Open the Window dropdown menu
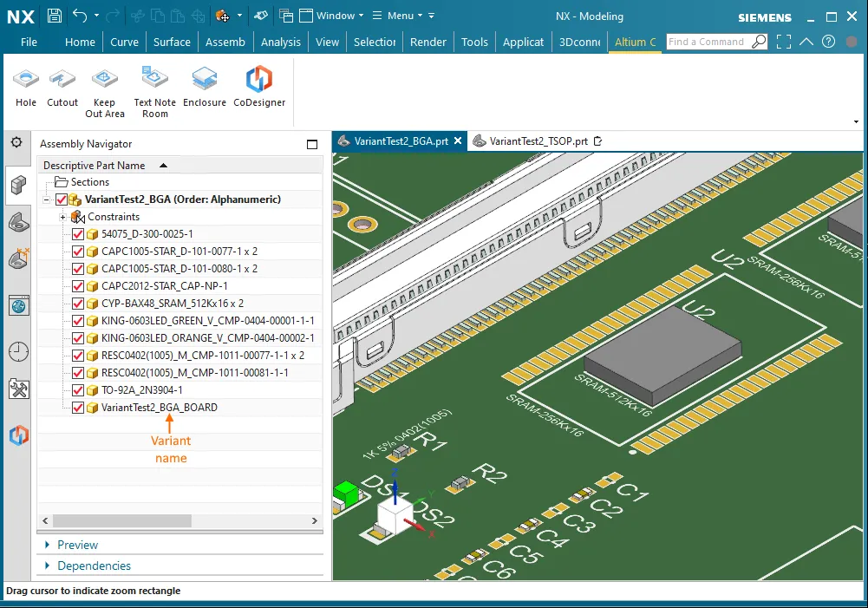Image resolution: width=868 pixels, height=608 pixels. point(331,16)
